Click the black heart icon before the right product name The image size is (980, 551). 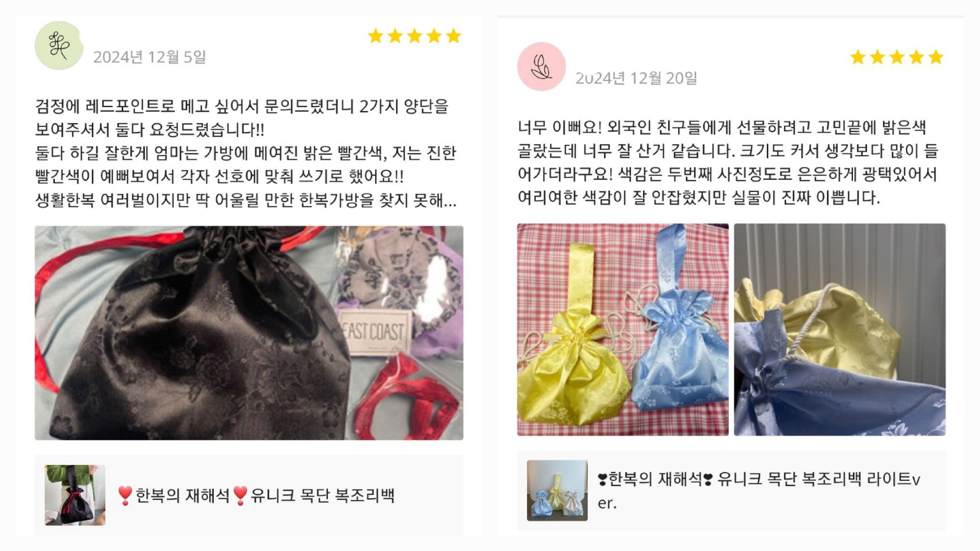coord(602,479)
